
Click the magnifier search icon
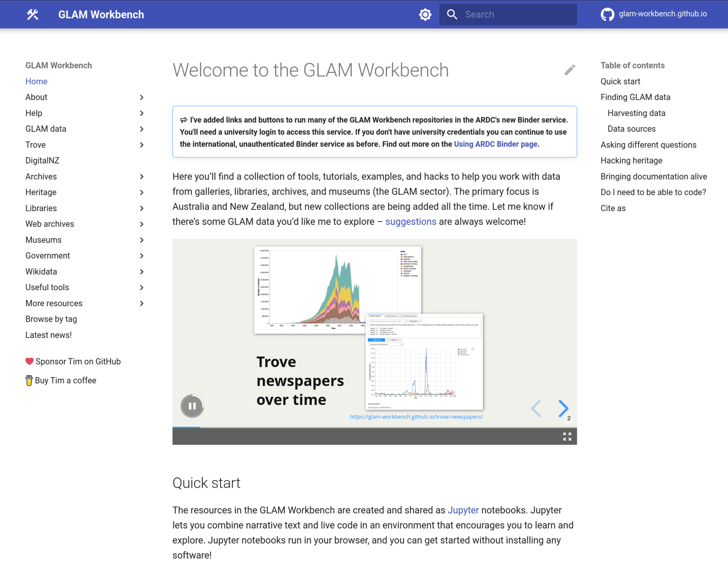click(x=452, y=14)
